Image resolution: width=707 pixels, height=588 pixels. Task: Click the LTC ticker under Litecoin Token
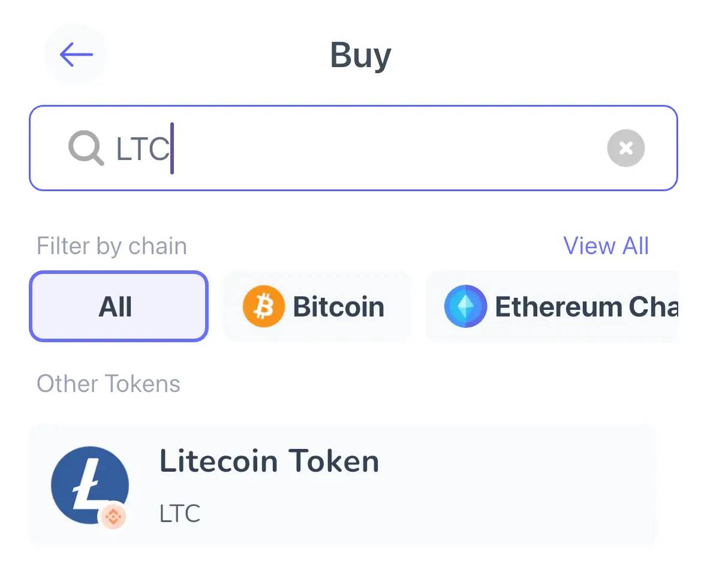coord(180,514)
